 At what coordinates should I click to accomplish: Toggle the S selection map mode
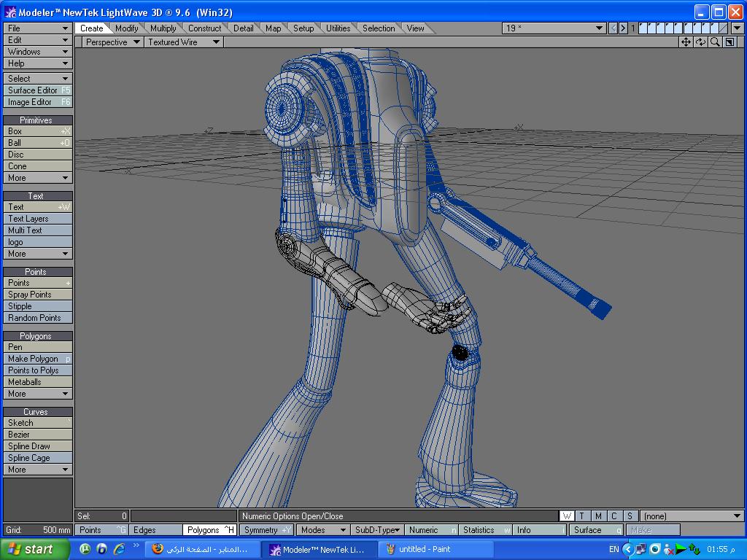pyautogui.click(x=630, y=516)
